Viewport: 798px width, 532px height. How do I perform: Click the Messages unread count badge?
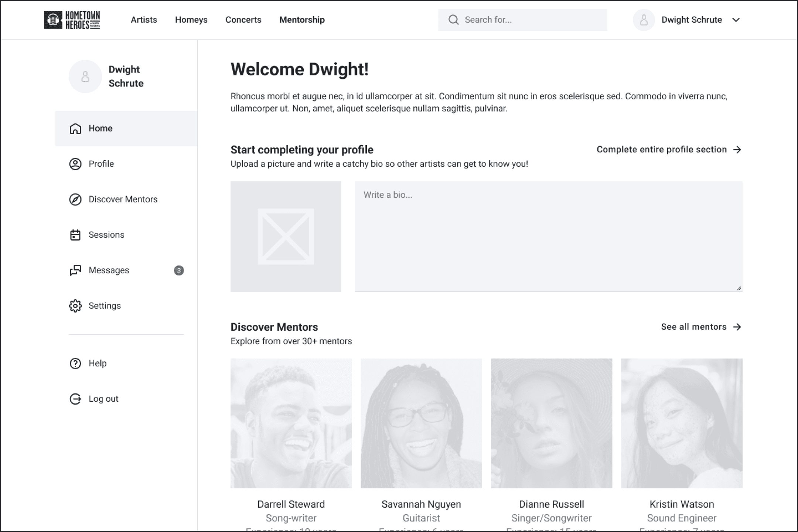179,270
